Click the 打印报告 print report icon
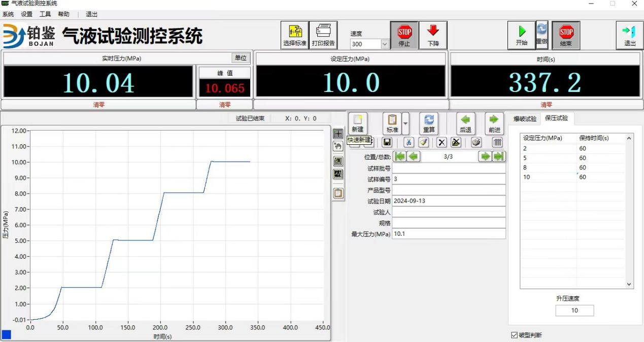Screen dimensions: 644x342 click(x=323, y=34)
